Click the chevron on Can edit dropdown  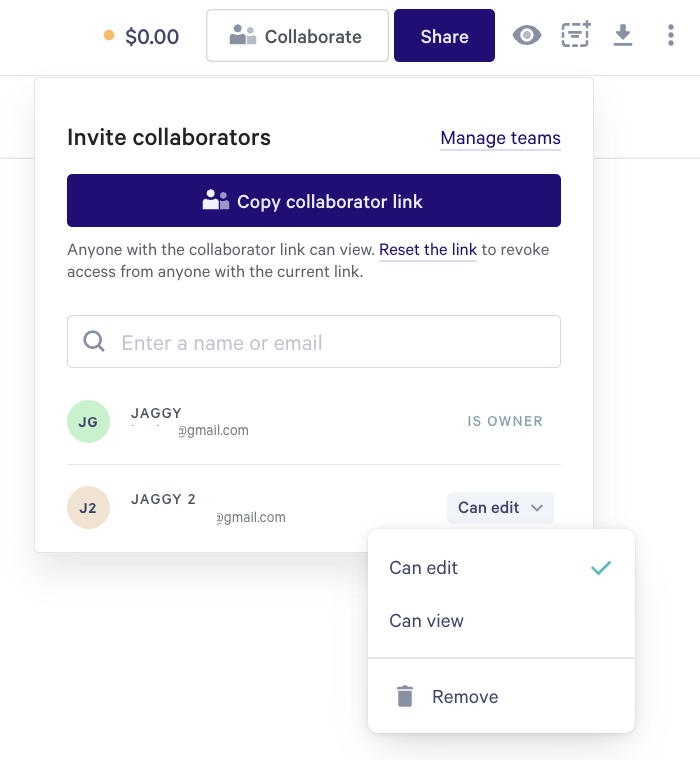tap(537, 508)
